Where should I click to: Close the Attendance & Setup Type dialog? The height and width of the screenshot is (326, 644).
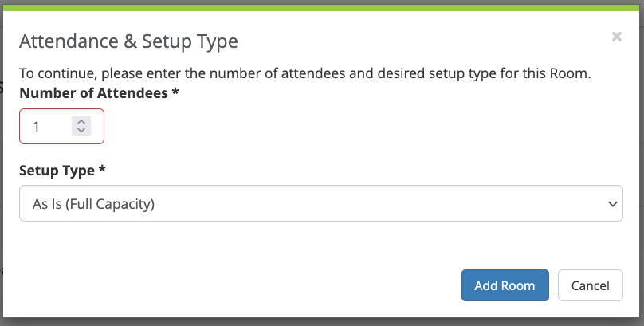(616, 37)
